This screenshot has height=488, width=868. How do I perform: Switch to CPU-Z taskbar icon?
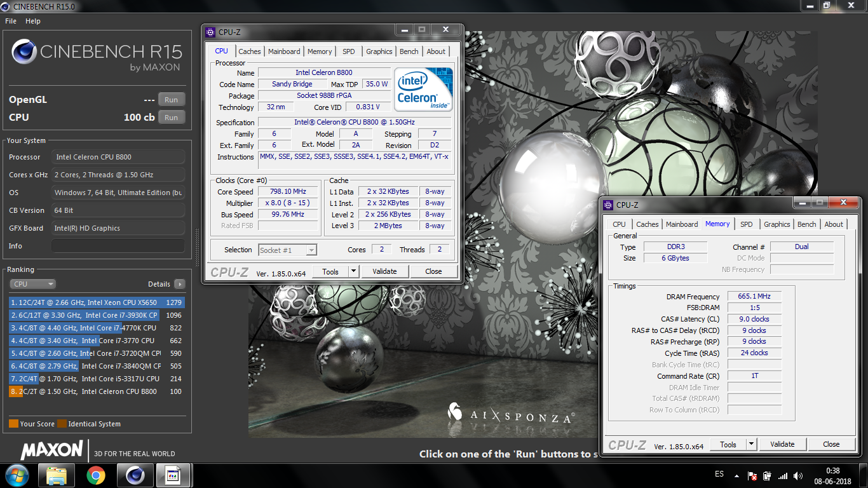pos(173,475)
